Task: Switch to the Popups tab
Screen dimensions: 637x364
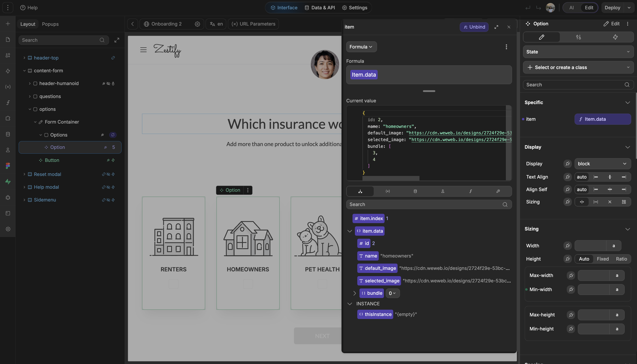Action: pyautogui.click(x=50, y=24)
